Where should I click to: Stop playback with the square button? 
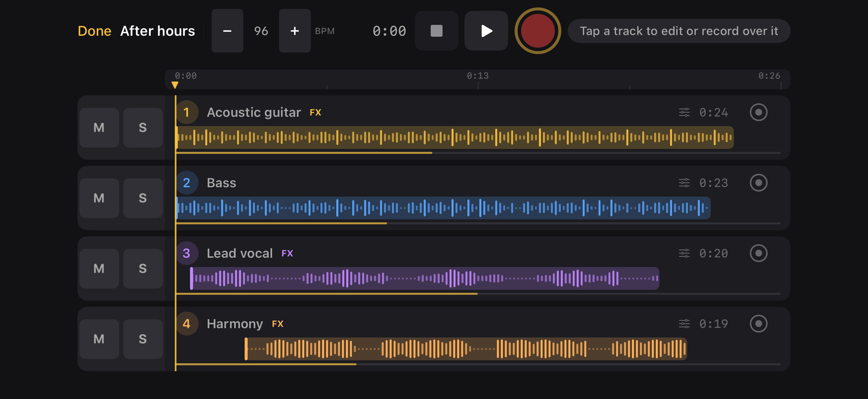(436, 31)
